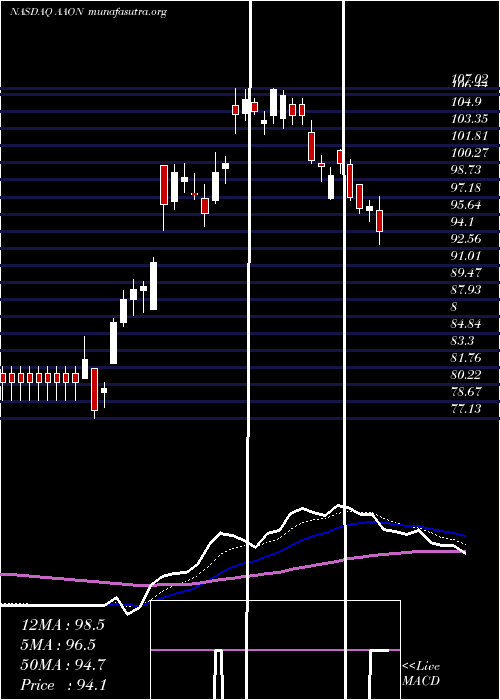Image resolution: width=500 pixels, height=700 pixels.
Task: Click the tall white candle above 81.76
Action: point(113,343)
